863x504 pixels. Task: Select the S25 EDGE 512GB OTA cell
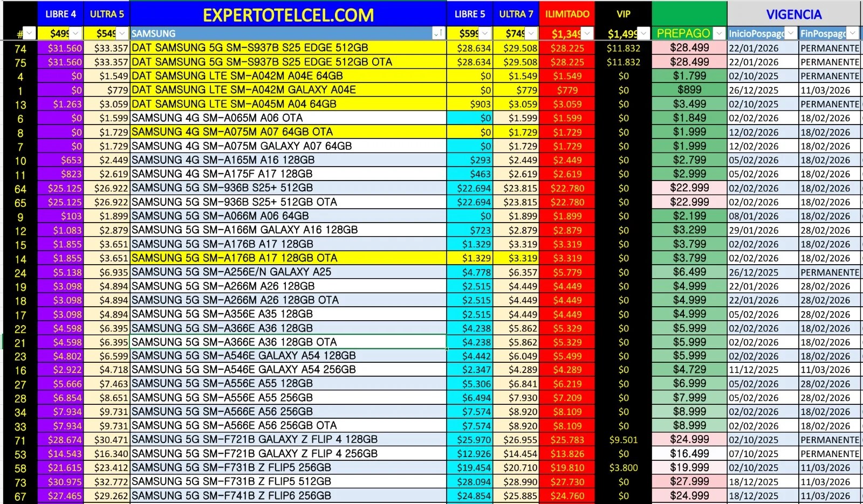point(289,62)
